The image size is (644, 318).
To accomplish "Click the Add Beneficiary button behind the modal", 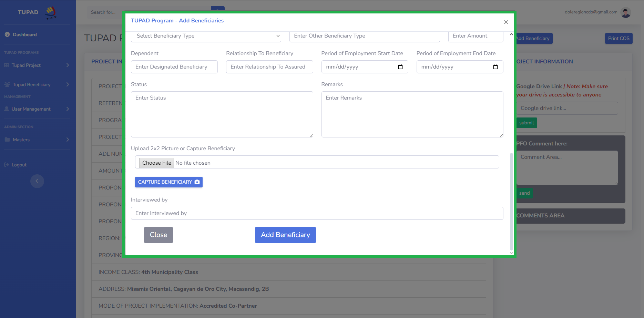I will [x=534, y=38].
